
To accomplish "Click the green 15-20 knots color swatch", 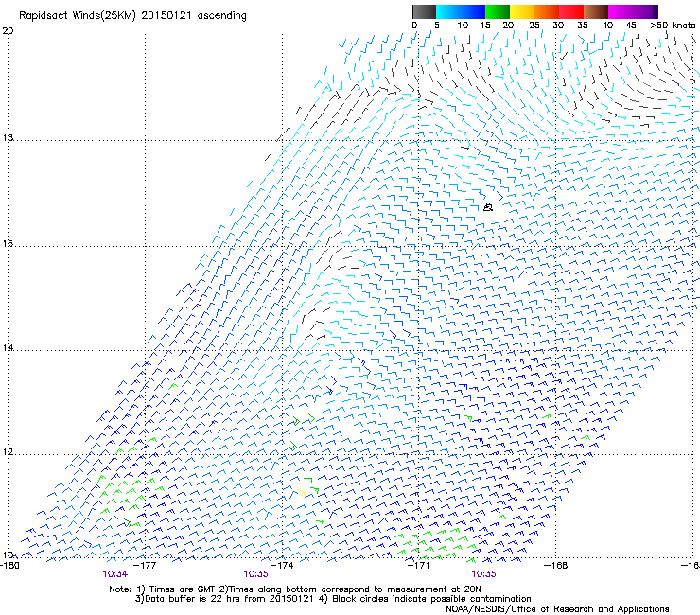I will click(x=498, y=11).
